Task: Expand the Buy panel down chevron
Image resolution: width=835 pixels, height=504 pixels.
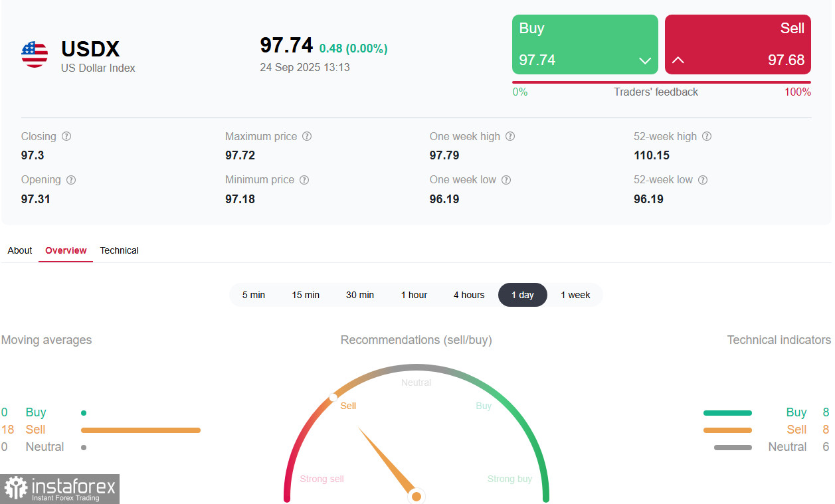Action: [x=644, y=60]
